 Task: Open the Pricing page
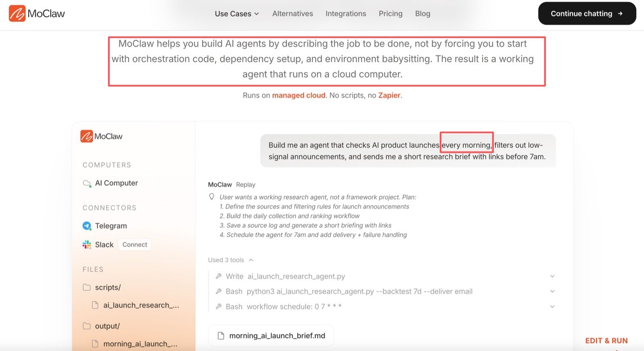[x=390, y=14]
